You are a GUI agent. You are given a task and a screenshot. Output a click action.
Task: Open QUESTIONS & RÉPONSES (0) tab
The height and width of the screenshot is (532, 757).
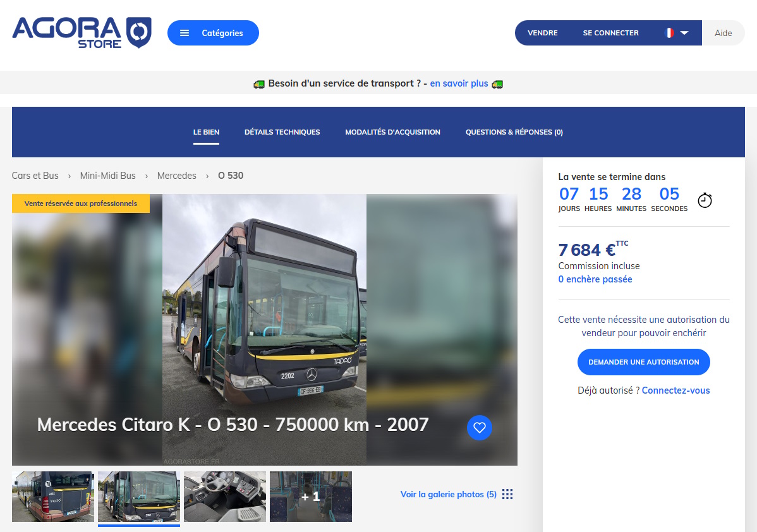pyautogui.click(x=514, y=132)
